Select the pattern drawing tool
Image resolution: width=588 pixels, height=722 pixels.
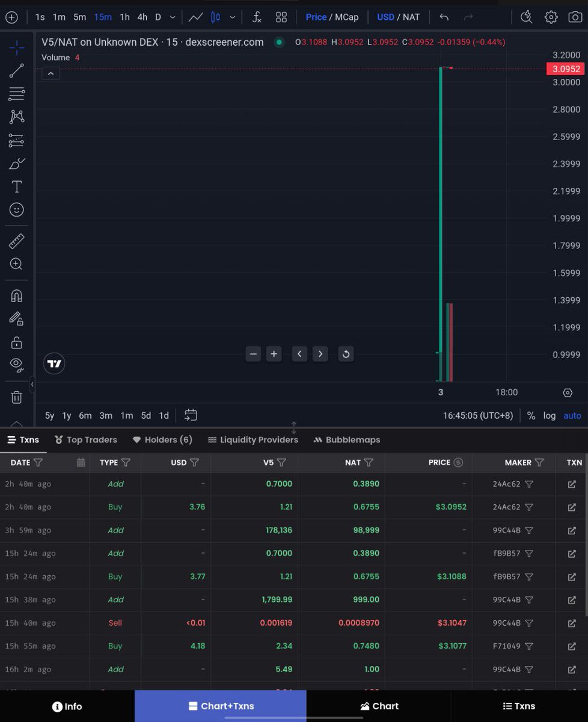(x=17, y=117)
